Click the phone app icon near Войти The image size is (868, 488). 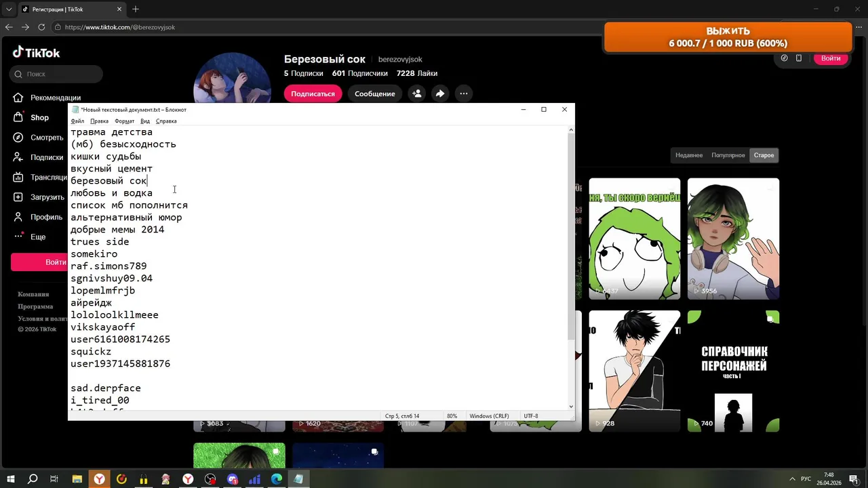pos(799,58)
